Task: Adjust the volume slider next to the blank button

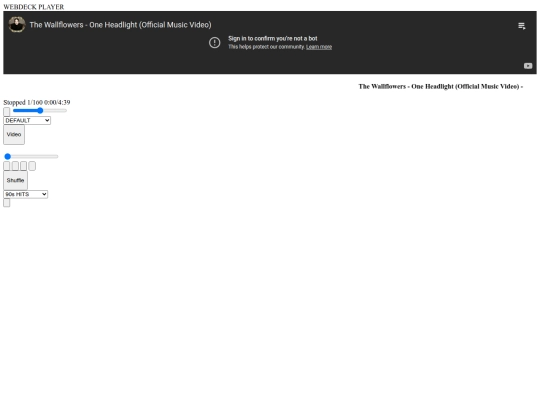Action: click(x=40, y=111)
